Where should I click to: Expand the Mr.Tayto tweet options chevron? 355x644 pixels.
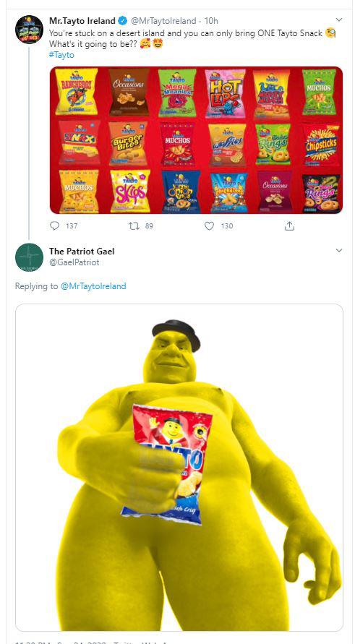coord(339,20)
